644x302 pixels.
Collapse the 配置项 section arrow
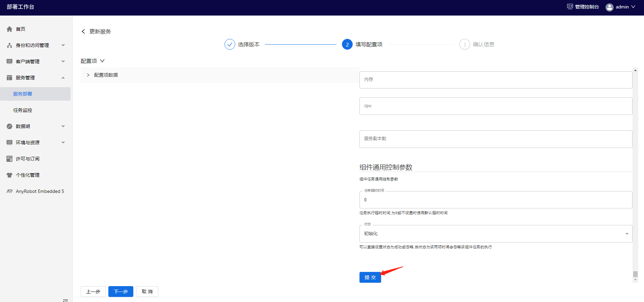tap(102, 61)
